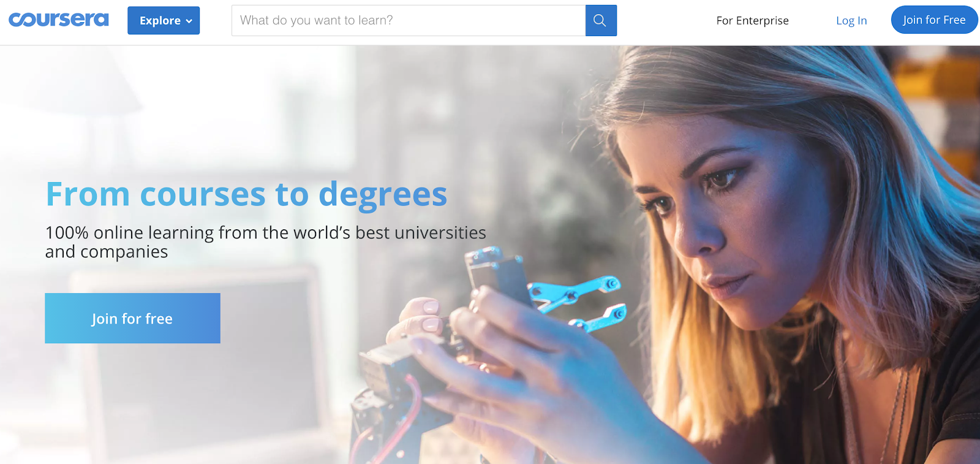Click the Coursera logo

pyautogui.click(x=59, y=20)
